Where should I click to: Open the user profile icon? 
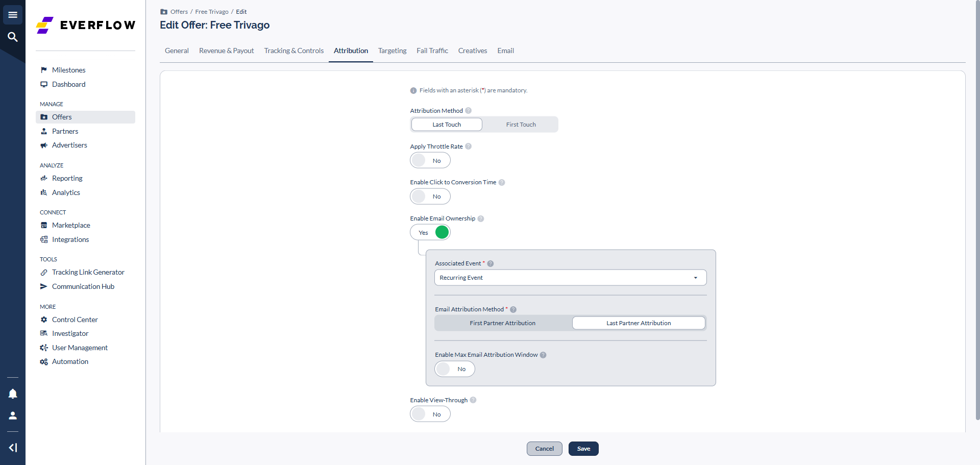13,415
